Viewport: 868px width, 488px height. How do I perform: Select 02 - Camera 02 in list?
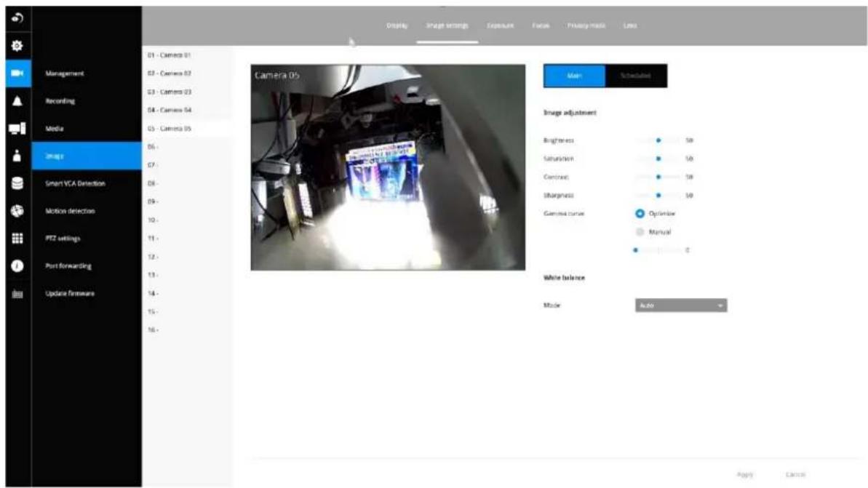[187, 73]
